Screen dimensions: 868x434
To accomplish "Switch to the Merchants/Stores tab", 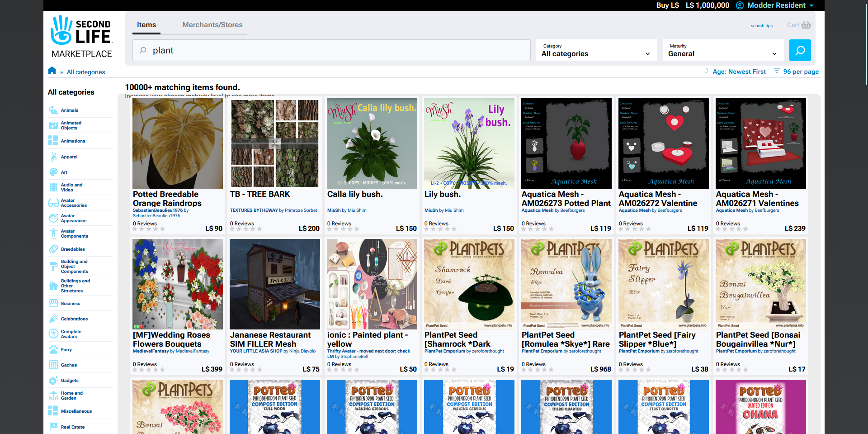I will point(212,25).
